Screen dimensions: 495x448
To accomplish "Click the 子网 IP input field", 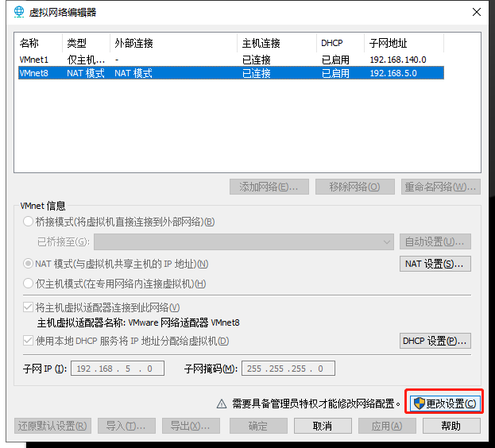I will [118, 369].
